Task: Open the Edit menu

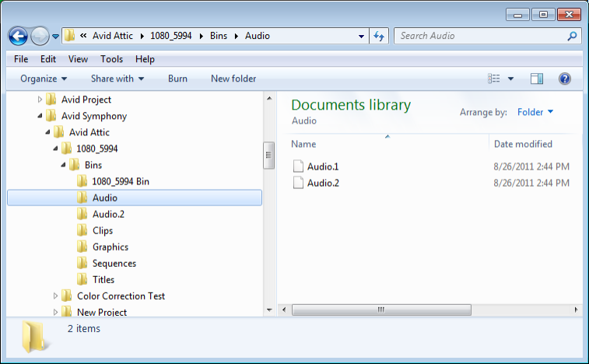Action: [48, 59]
